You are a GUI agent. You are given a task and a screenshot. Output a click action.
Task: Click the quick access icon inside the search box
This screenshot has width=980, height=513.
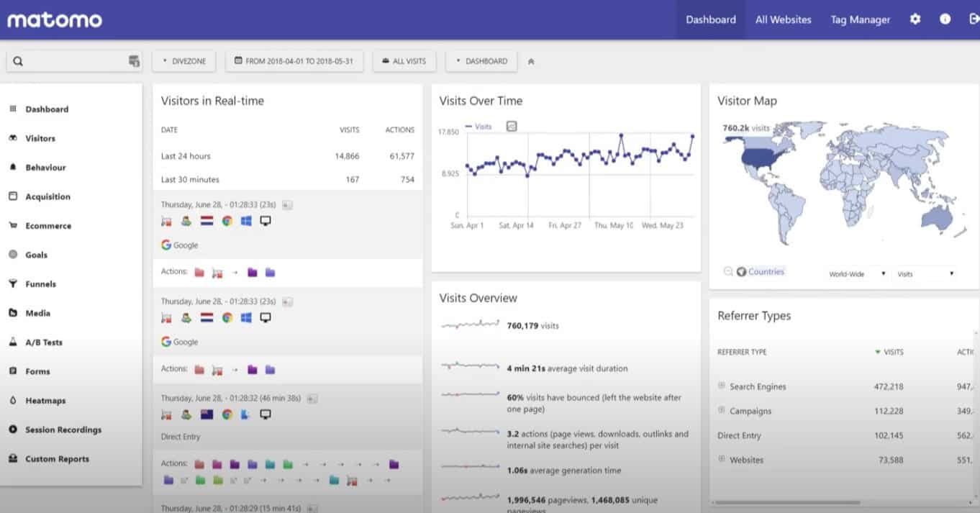point(134,61)
